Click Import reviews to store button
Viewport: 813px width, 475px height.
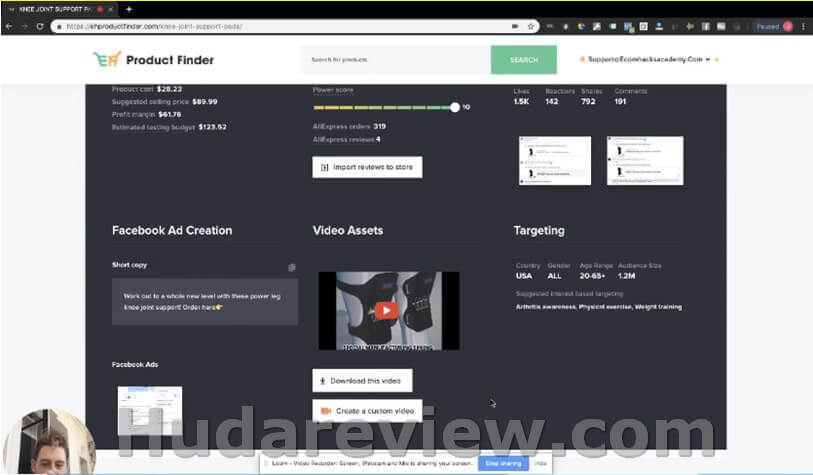click(367, 167)
